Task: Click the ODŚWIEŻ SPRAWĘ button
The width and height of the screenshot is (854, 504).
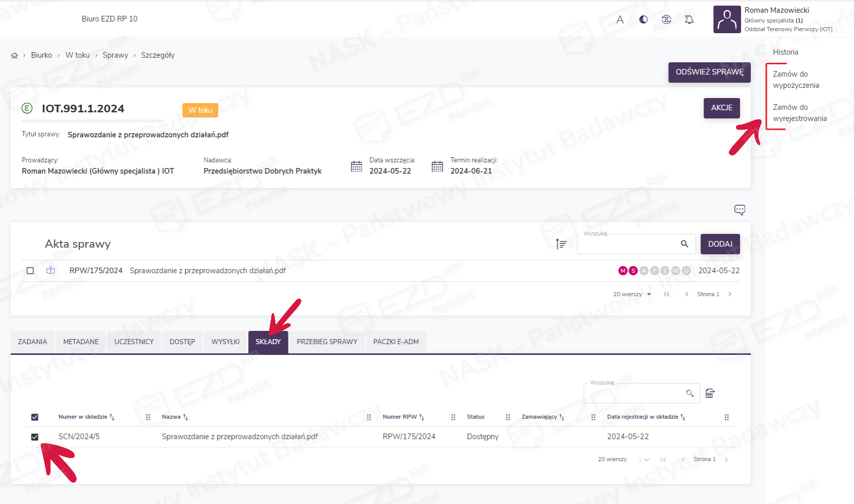Action: pyautogui.click(x=709, y=72)
